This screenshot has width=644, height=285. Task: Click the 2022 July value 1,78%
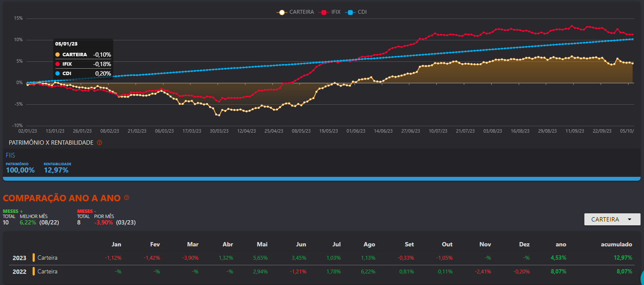(x=333, y=272)
